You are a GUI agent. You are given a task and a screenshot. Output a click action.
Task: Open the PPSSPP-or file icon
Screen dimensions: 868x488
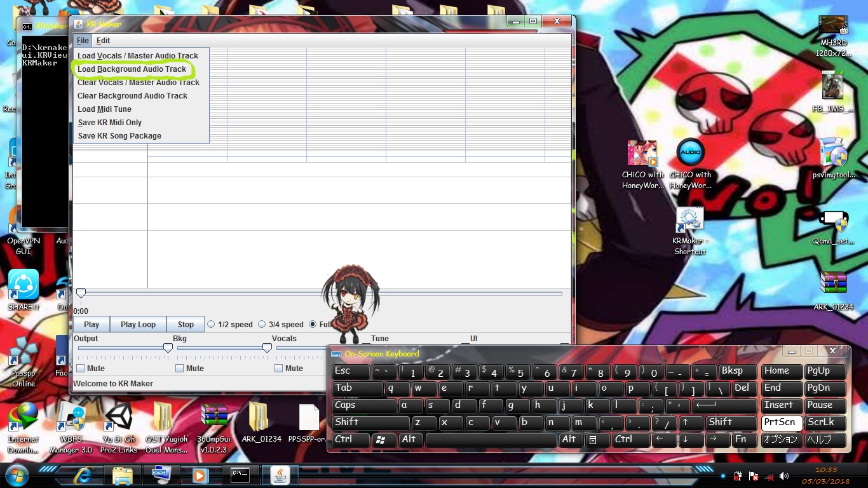309,423
